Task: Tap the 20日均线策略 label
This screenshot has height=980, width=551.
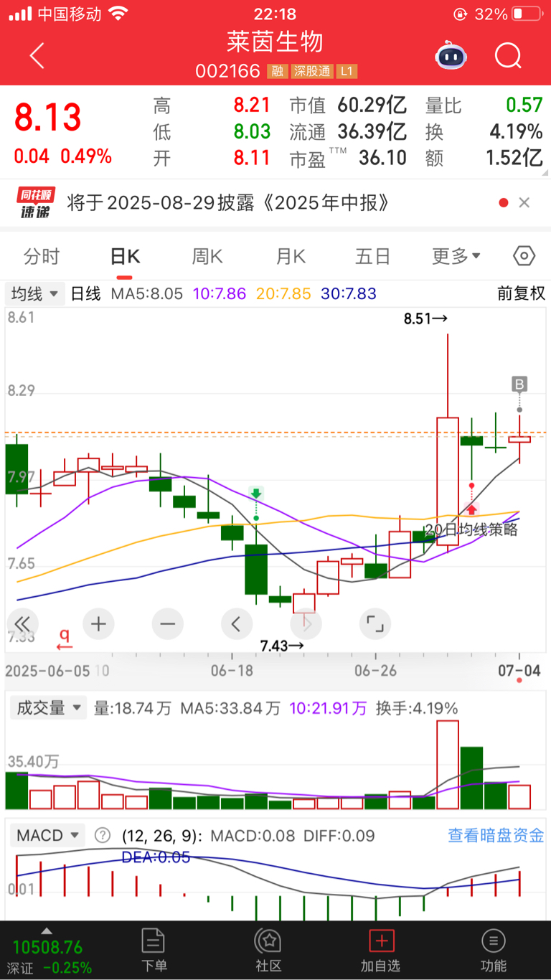Action: point(471,530)
